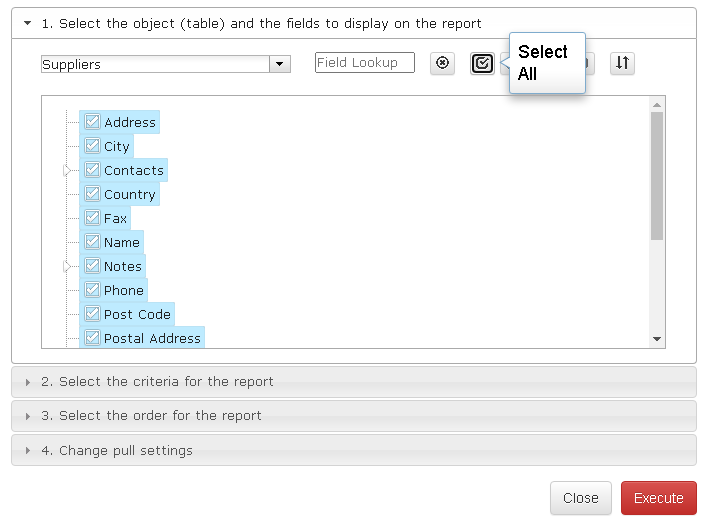Screen dimensions: 708x526
Task: Toggle the Fax field checkbox
Action: [93, 218]
